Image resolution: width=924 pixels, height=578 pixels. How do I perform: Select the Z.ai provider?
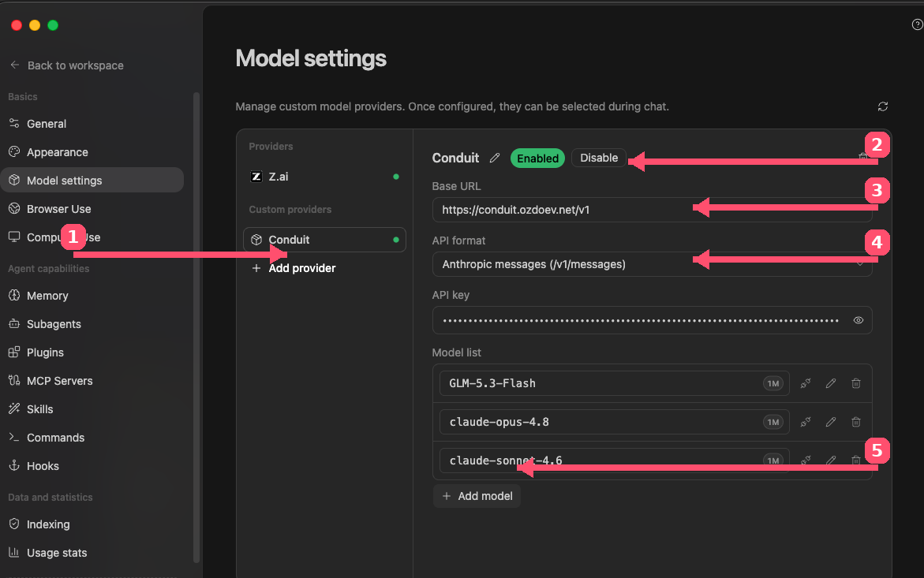pos(324,177)
